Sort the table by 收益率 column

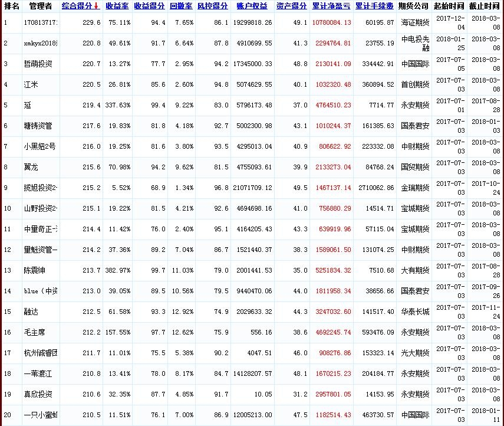pyautogui.click(x=117, y=6)
